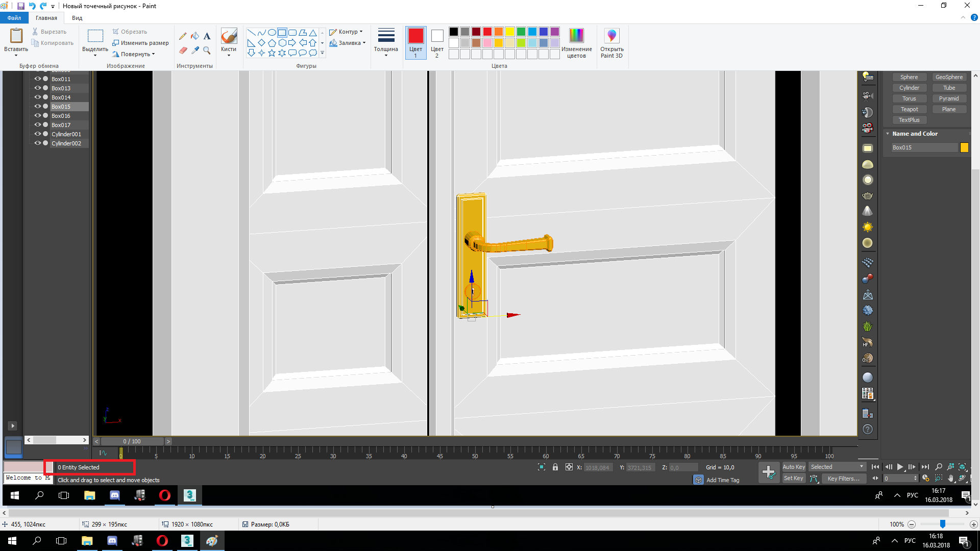Choose the oval shape
Screen dimensions: 980x551
click(x=272, y=32)
